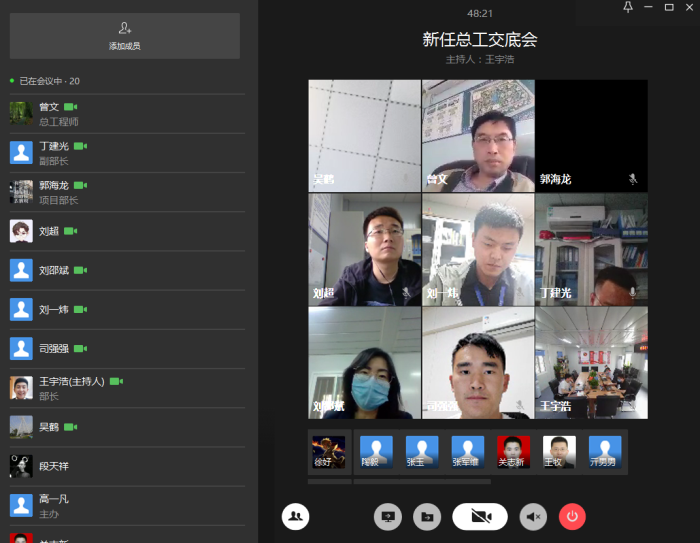The height and width of the screenshot is (543, 700).
Task: Toggle the speaker mute button
Action: (x=534, y=516)
